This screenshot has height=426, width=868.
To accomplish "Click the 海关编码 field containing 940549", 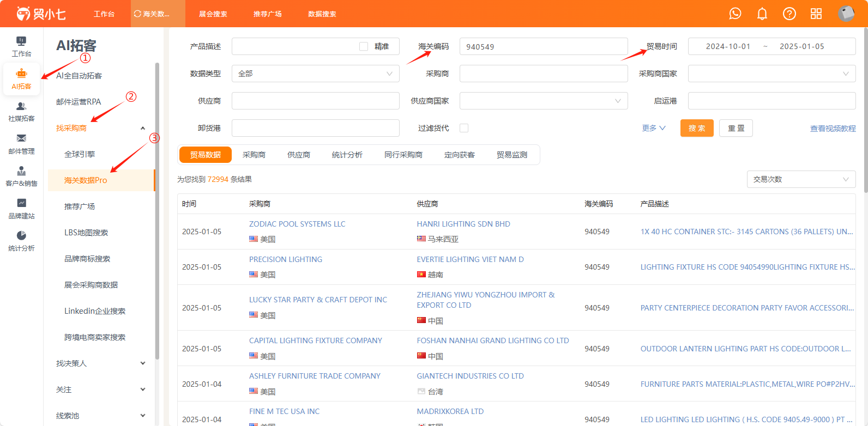I will (x=544, y=46).
